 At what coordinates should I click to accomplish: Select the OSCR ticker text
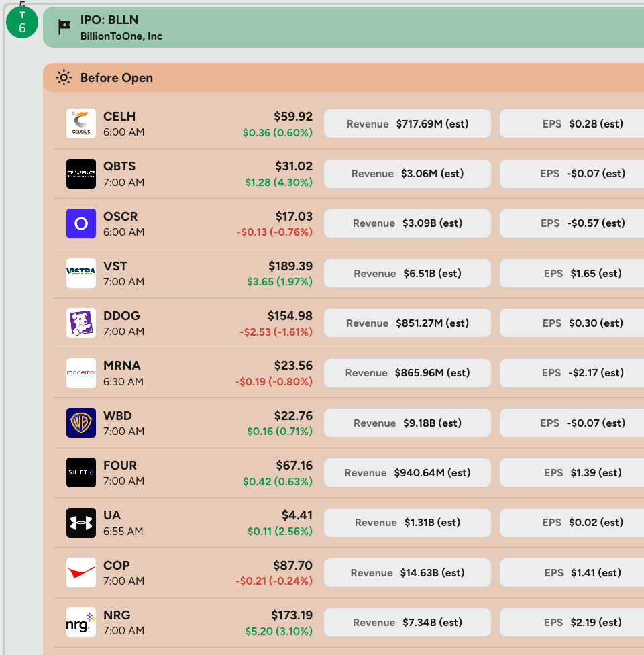120,216
